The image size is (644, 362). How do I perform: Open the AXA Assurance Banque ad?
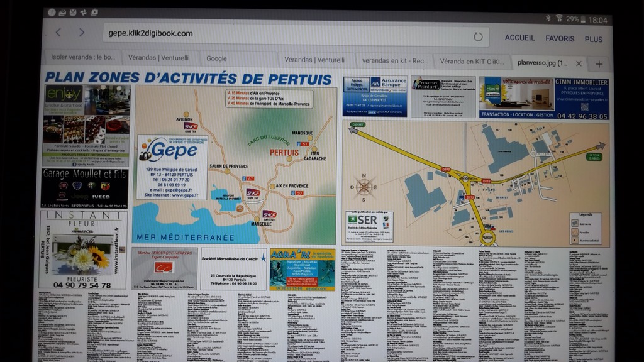[375, 96]
